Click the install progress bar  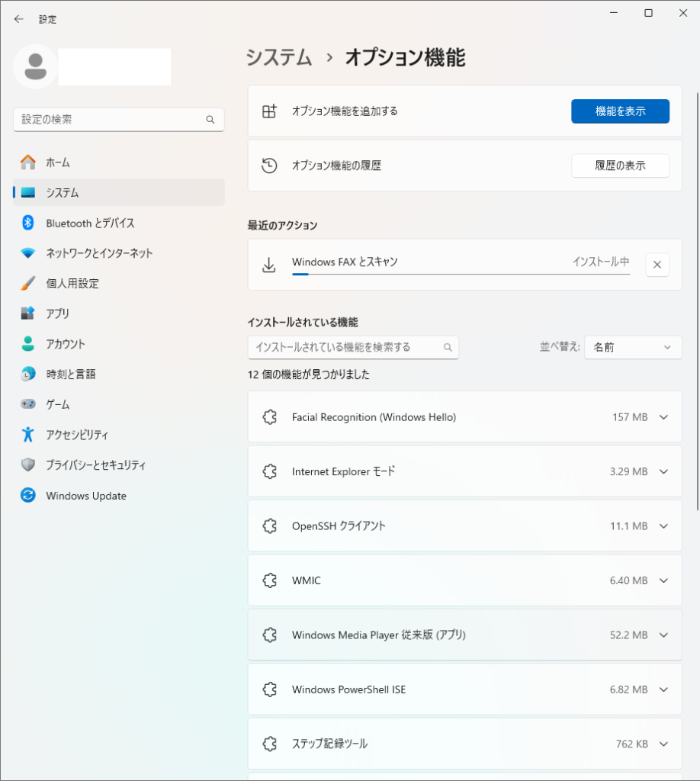(461, 274)
